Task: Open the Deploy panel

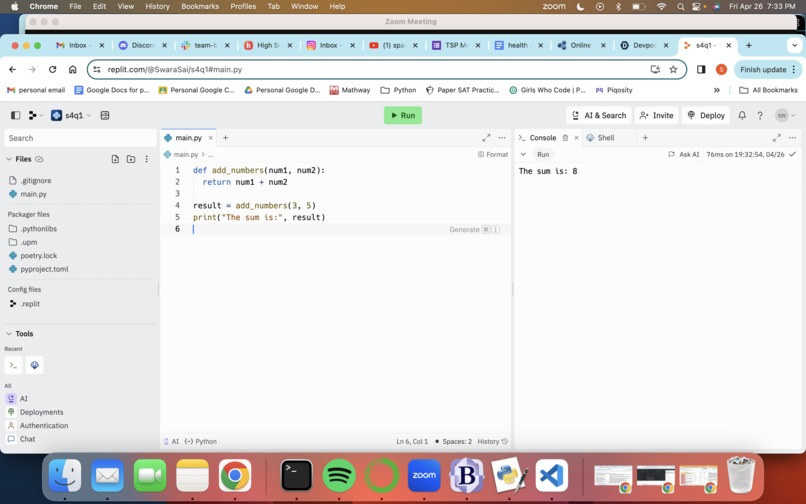Action: (x=706, y=115)
